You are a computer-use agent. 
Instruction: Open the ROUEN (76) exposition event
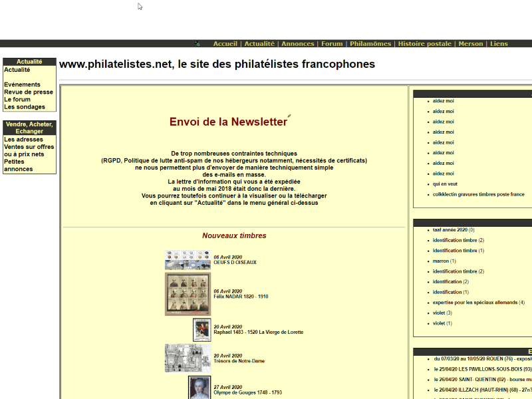tap(483, 358)
